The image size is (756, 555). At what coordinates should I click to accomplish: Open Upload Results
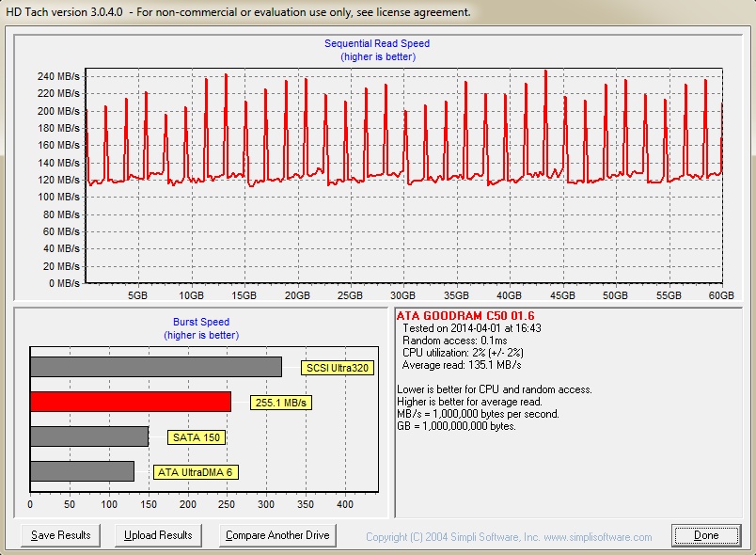[158, 535]
